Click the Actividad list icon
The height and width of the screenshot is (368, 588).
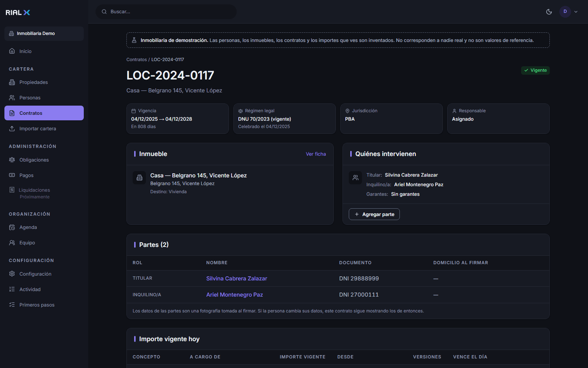(12, 289)
